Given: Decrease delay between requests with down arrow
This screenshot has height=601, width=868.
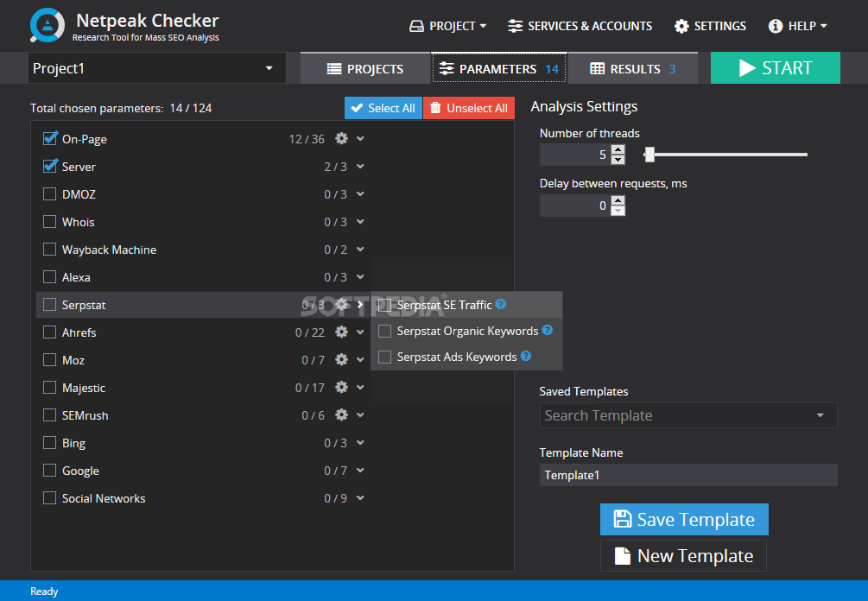Looking at the screenshot, I should [618, 211].
